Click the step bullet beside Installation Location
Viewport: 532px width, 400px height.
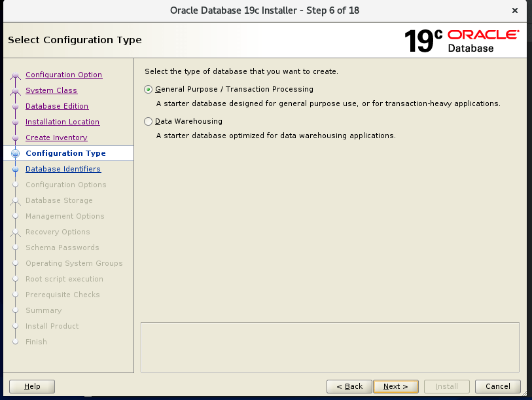tap(15, 122)
